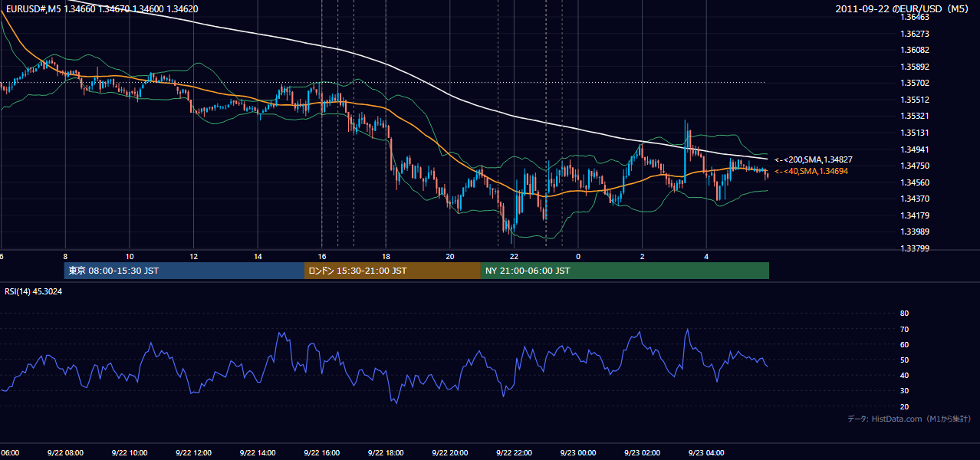Click hour label 10 under the price chart

[130, 256]
